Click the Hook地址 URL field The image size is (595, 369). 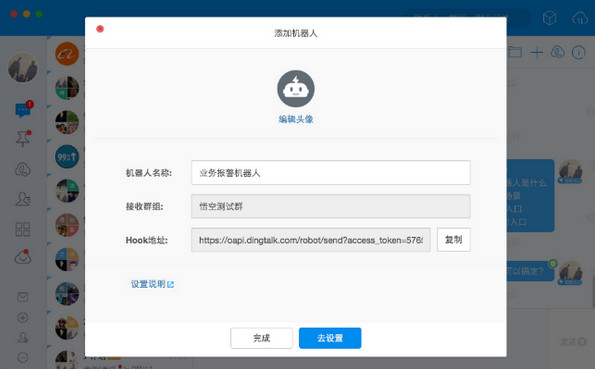click(x=311, y=240)
